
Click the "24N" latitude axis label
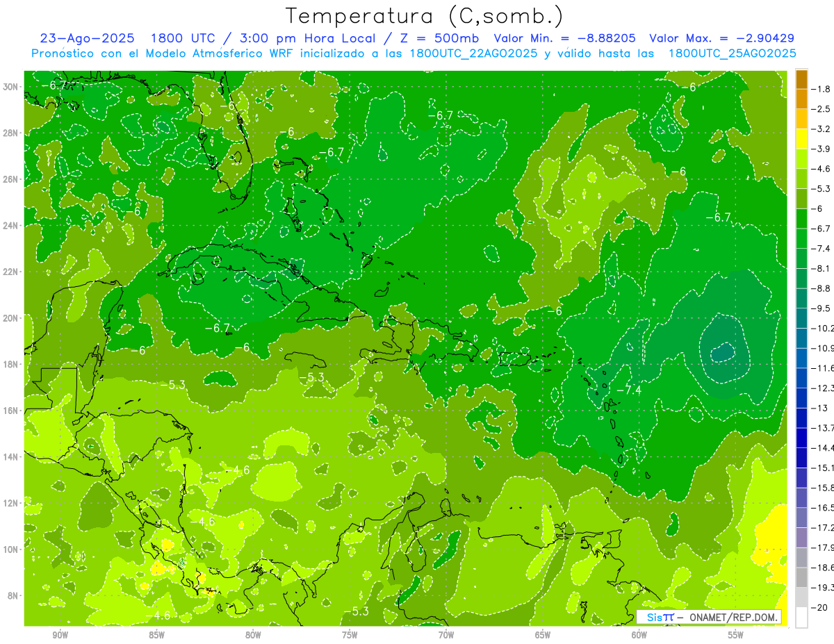10,225
